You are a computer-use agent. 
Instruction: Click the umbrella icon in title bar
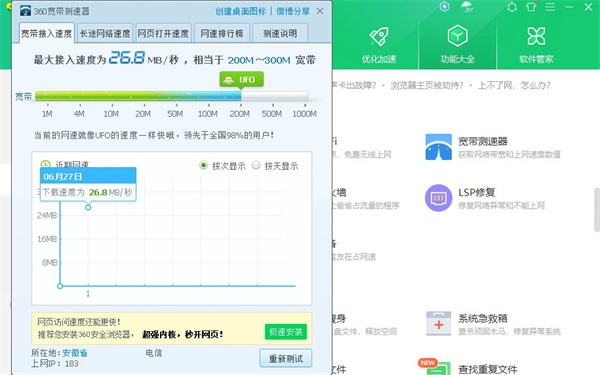coord(467,7)
